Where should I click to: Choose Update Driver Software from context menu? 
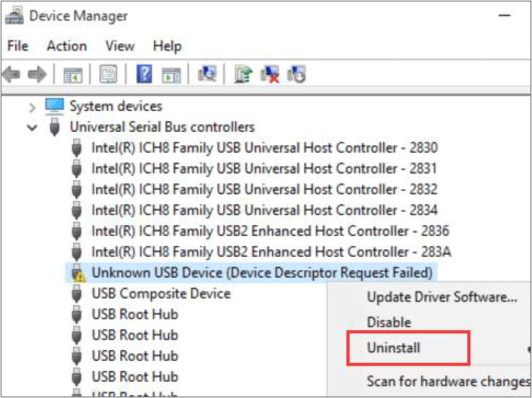click(442, 297)
